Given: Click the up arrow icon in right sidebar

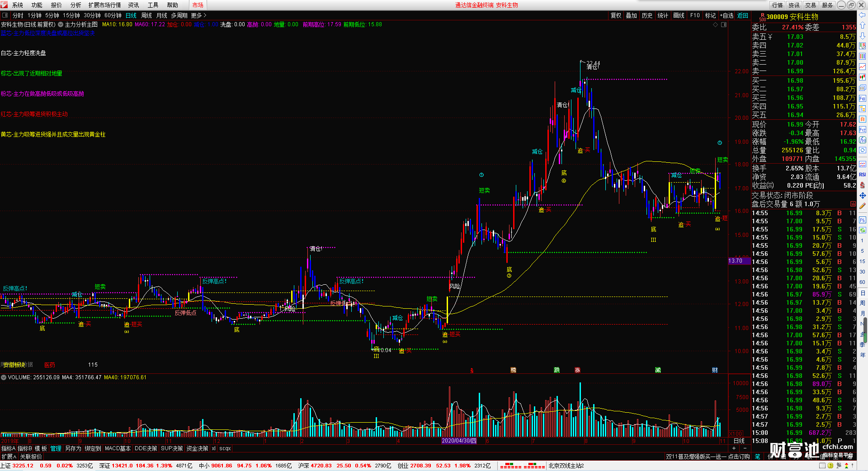Looking at the screenshot, I should (863, 25).
